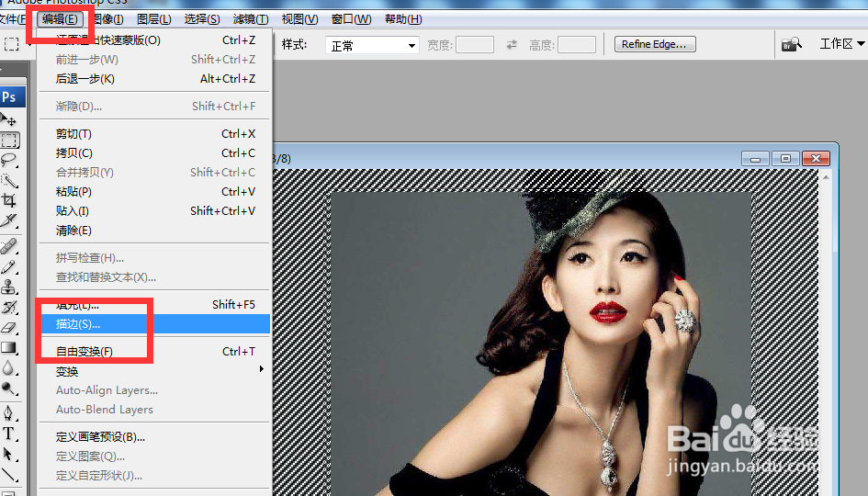Choose 清除(E) menu item
This screenshot has height=496, width=868.
pyautogui.click(x=155, y=231)
